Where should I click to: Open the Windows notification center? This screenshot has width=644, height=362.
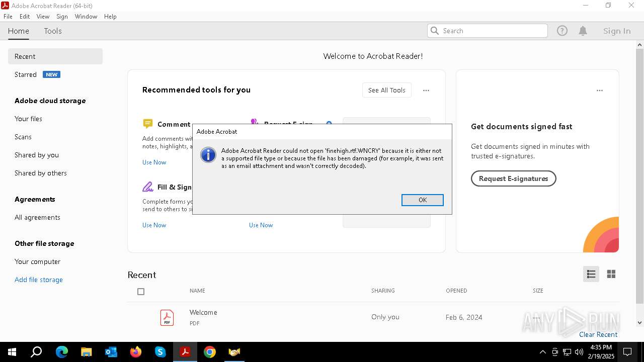pos(627,352)
